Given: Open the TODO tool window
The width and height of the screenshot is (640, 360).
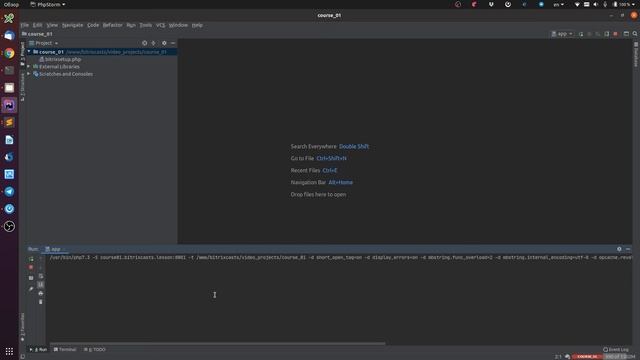Looking at the screenshot, I should [x=95, y=350].
